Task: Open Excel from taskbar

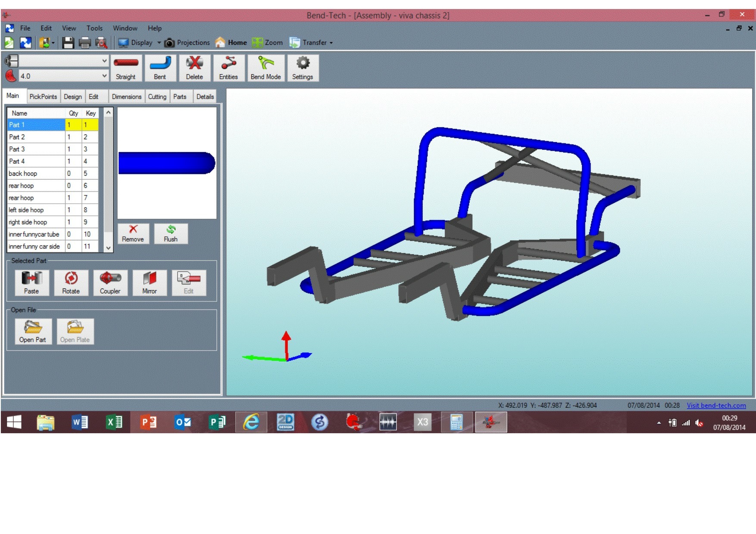Action: [114, 422]
